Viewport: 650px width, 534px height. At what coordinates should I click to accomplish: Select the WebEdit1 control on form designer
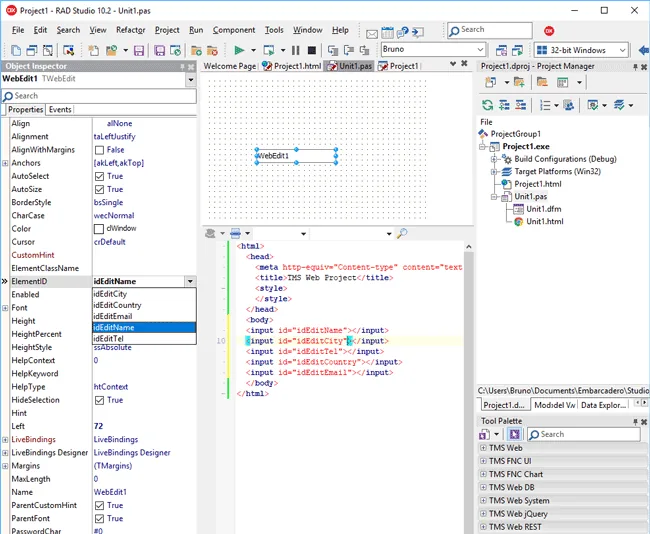pyautogui.click(x=296, y=156)
